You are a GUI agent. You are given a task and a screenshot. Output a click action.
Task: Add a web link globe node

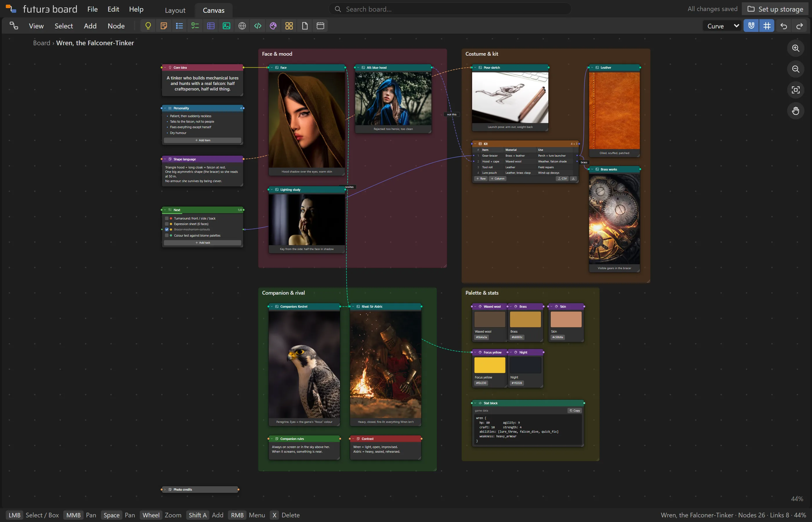click(242, 26)
